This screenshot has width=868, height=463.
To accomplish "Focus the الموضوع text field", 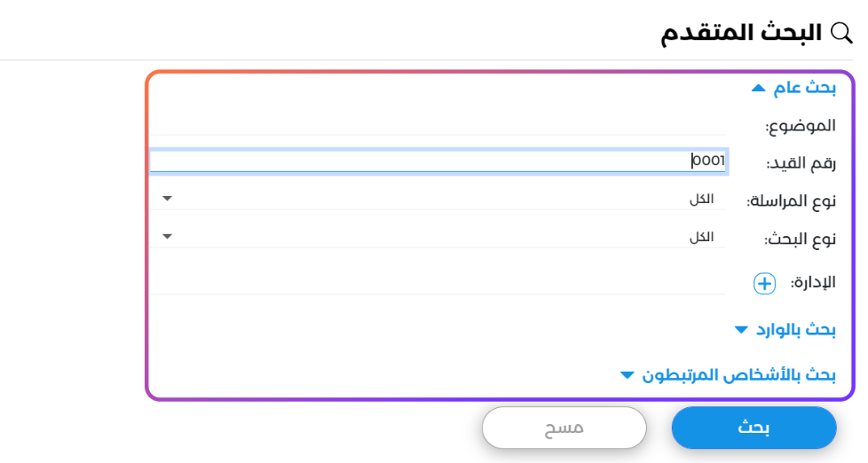I will 439,125.
